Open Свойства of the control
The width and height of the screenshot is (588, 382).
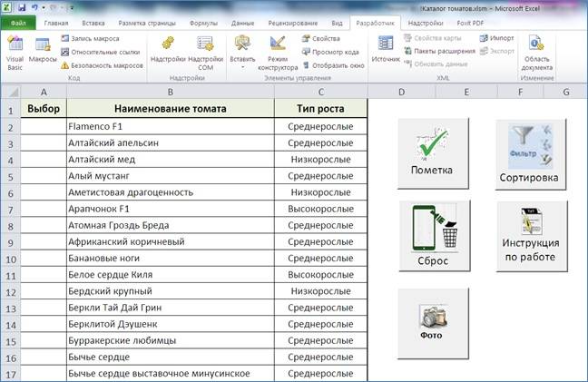coord(321,38)
